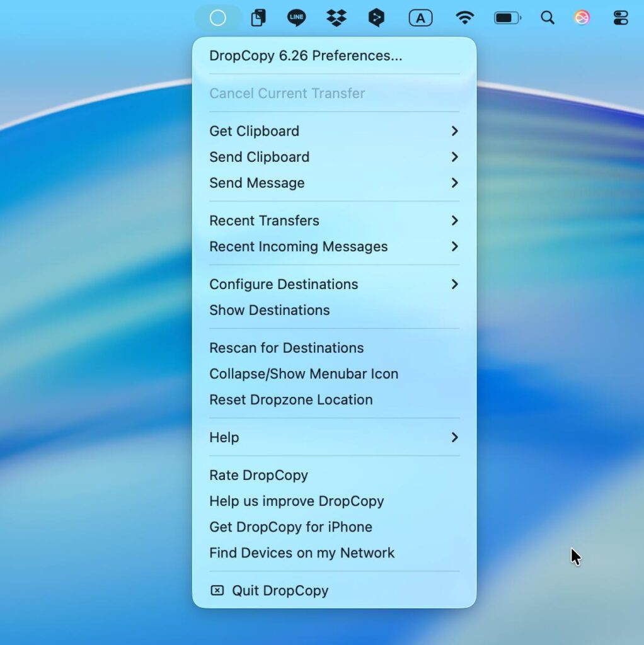
Task: Quit DropCopy from the menu
Action: click(280, 590)
